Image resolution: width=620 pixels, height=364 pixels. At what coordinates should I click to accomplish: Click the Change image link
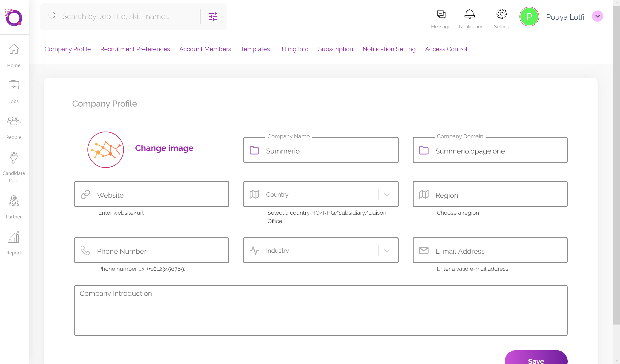pyautogui.click(x=164, y=148)
